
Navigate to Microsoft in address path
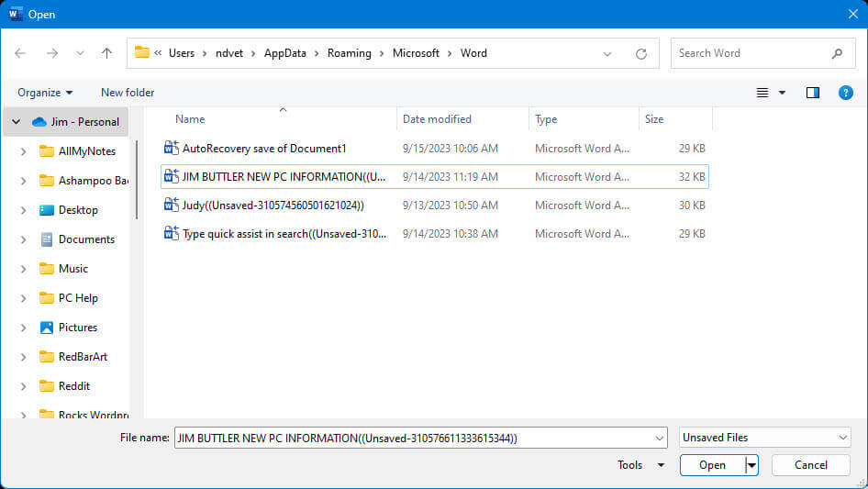pos(416,53)
